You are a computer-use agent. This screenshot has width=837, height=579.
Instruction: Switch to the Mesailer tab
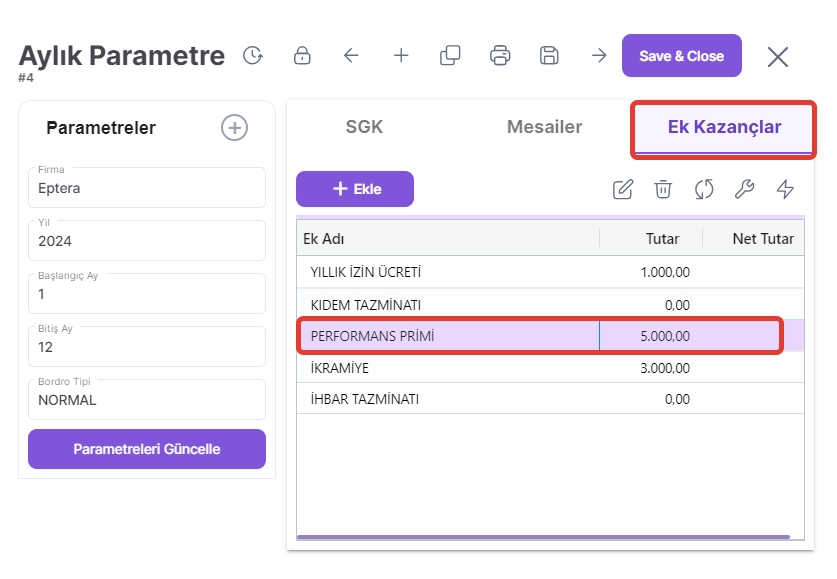544,127
